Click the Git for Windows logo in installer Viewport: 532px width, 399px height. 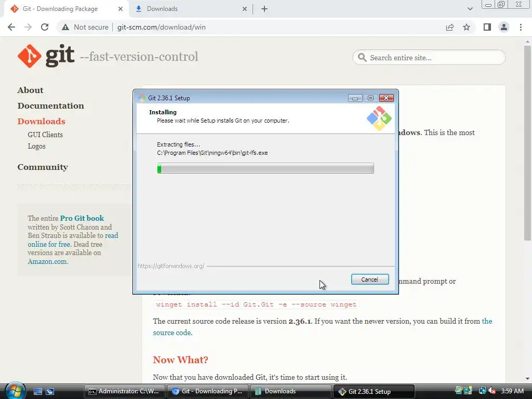click(x=379, y=118)
